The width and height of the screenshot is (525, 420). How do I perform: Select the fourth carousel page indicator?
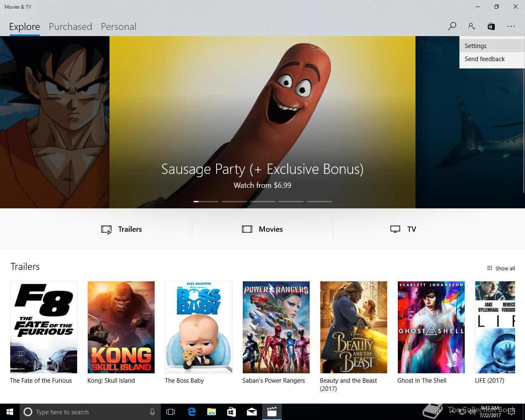[291, 201]
